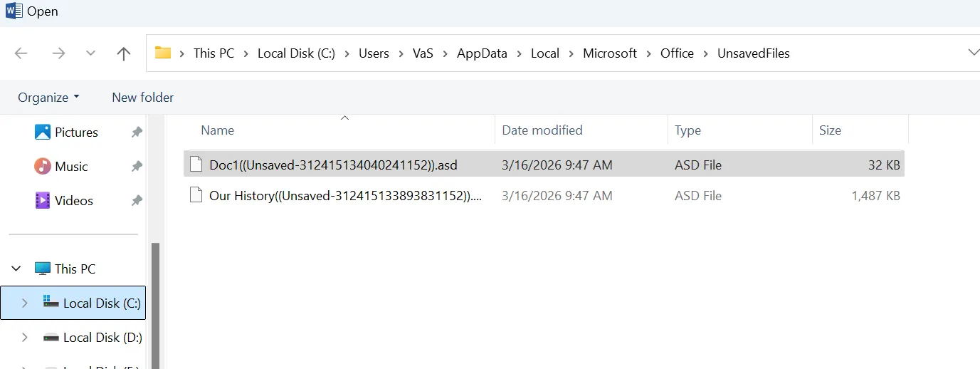The height and width of the screenshot is (369, 980).
Task: Click the Doc1 file icon
Action: (x=196, y=165)
